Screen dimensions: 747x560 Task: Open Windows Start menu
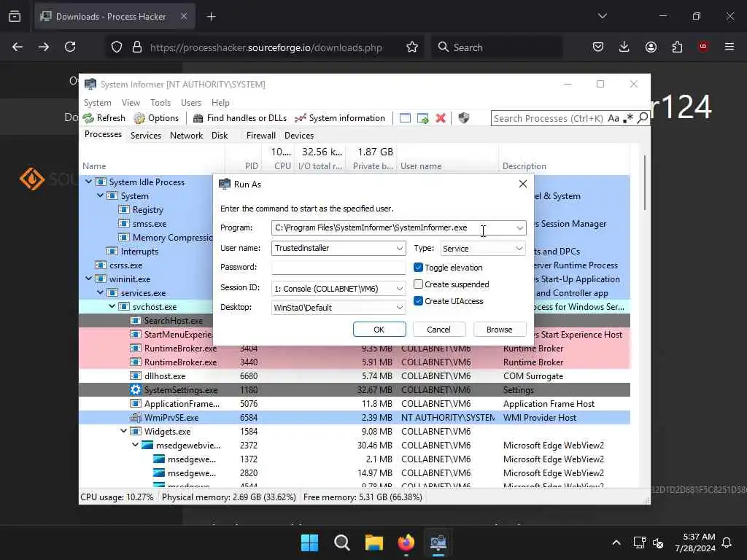[x=309, y=542]
